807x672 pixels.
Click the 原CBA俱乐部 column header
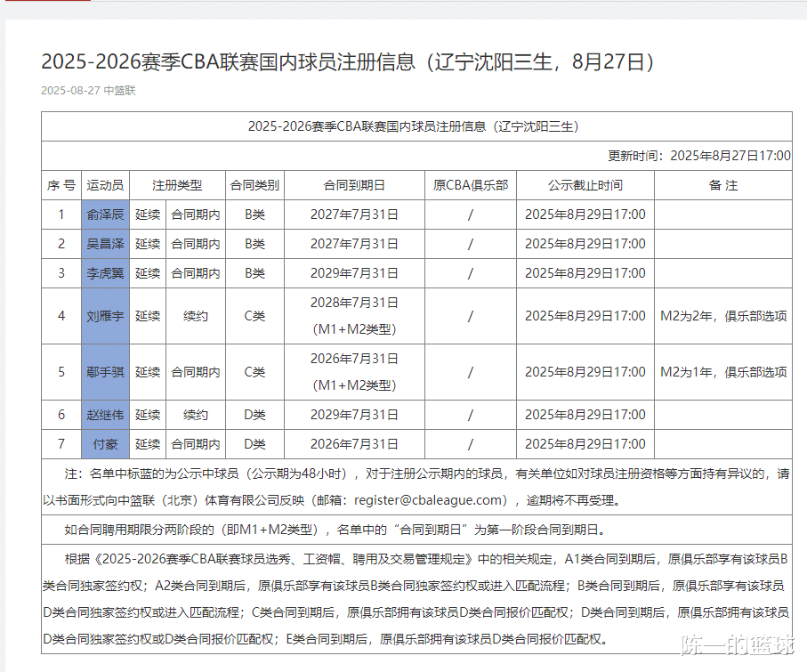pyautogui.click(x=471, y=185)
